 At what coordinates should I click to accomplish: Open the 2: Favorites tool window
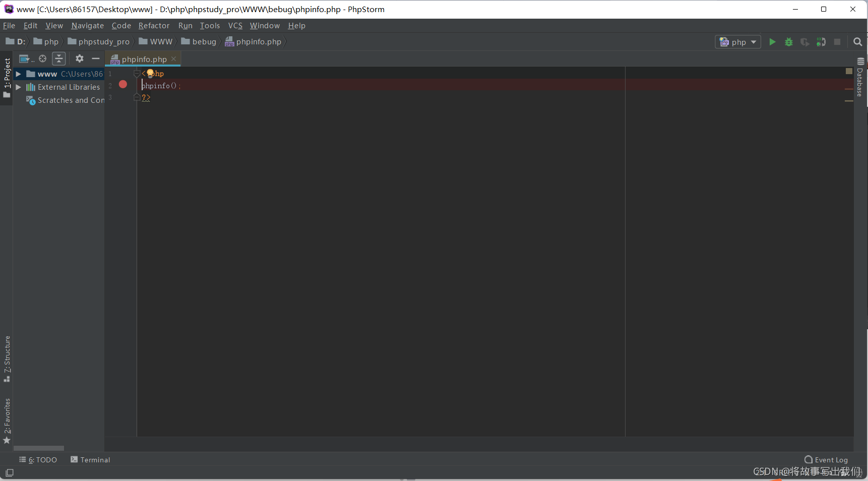7,421
